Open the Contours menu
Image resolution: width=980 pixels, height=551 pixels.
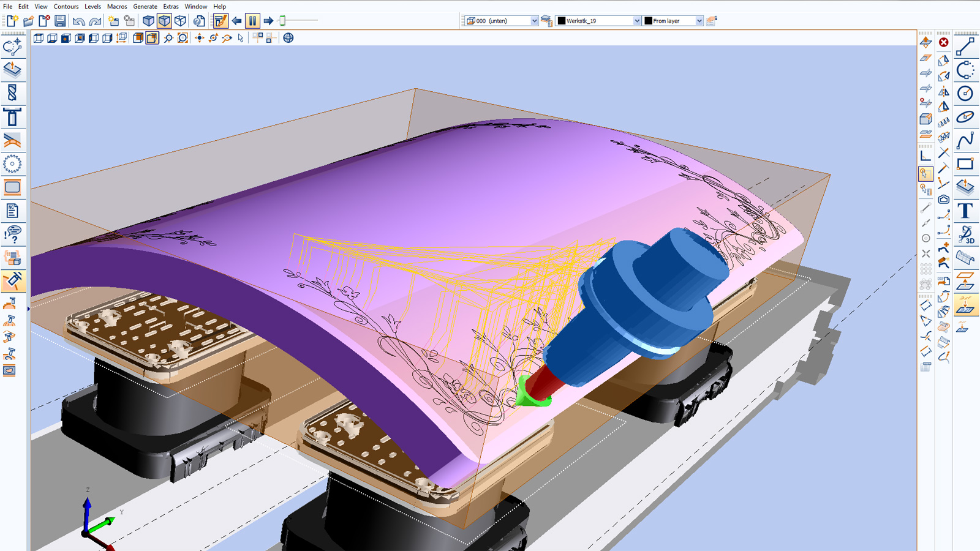click(66, 6)
